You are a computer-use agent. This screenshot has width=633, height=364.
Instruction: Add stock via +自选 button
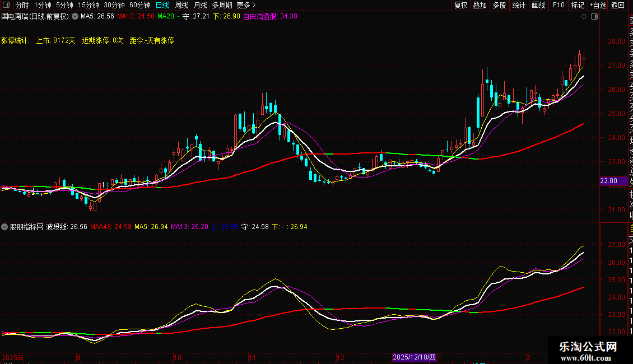pos(598,5)
